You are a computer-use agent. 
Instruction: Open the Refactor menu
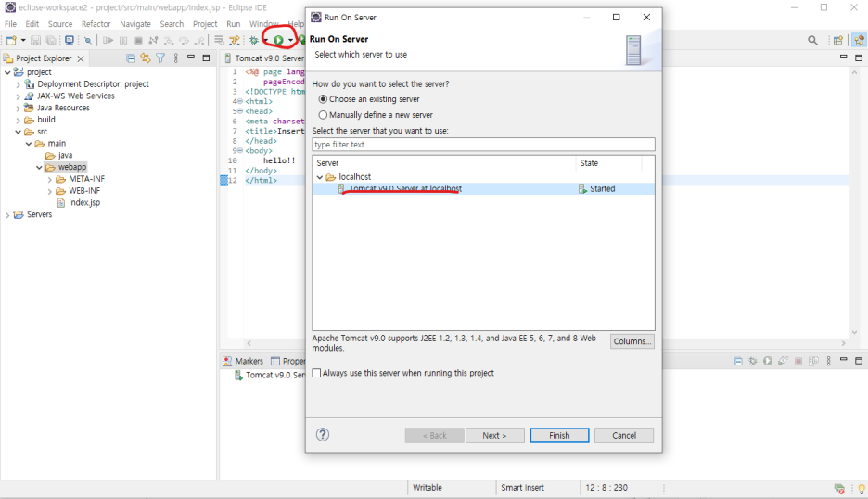[x=96, y=24]
